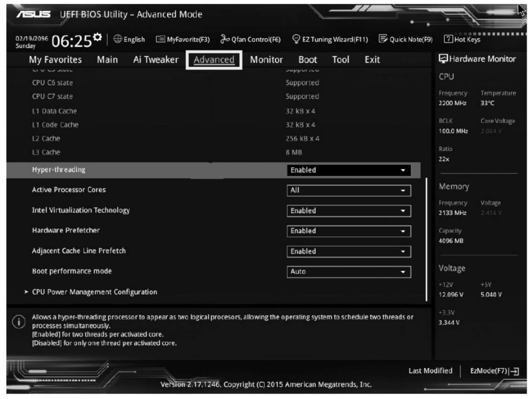
Task: Click the Ratio 22x value
Action: coord(444,159)
